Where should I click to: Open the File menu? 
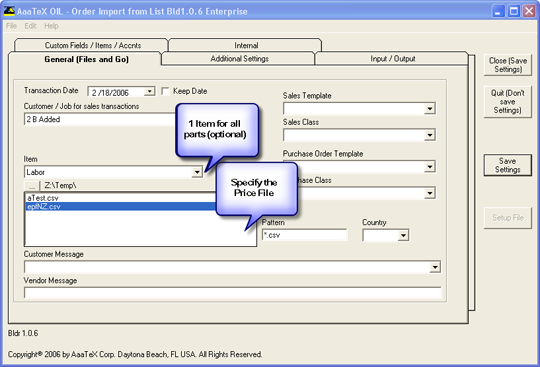(11, 26)
